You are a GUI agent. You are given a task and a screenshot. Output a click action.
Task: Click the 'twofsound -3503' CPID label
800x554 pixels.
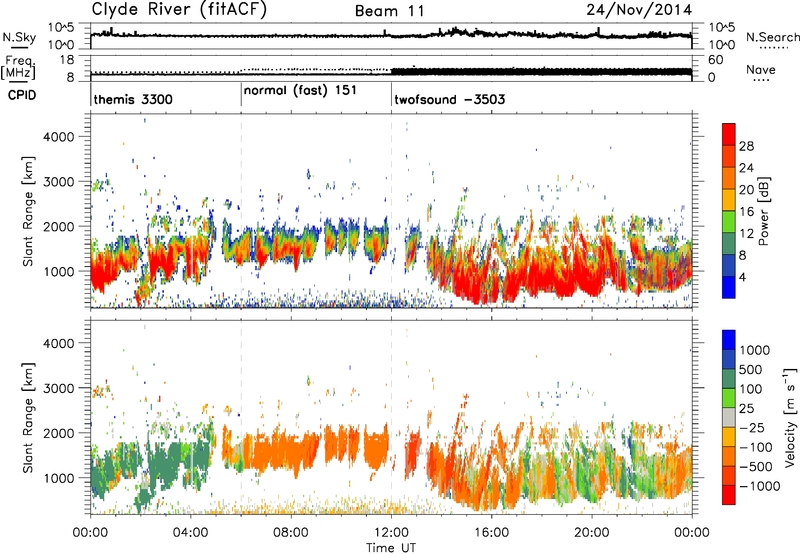[x=449, y=99]
